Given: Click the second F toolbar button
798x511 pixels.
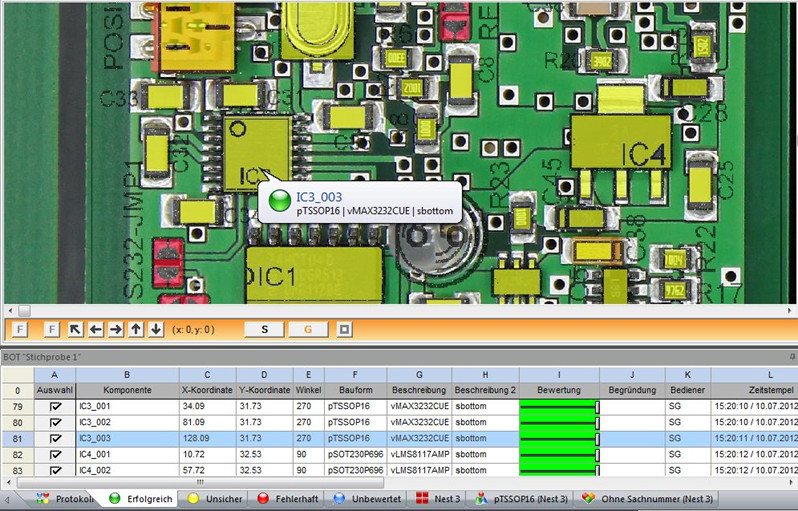Looking at the screenshot, I should [51, 329].
